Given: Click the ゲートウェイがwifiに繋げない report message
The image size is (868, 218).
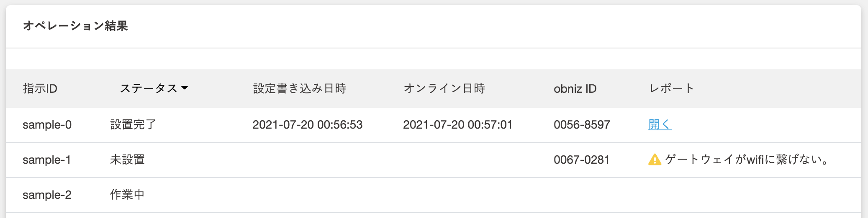Looking at the screenshot, I should (747, 160).
